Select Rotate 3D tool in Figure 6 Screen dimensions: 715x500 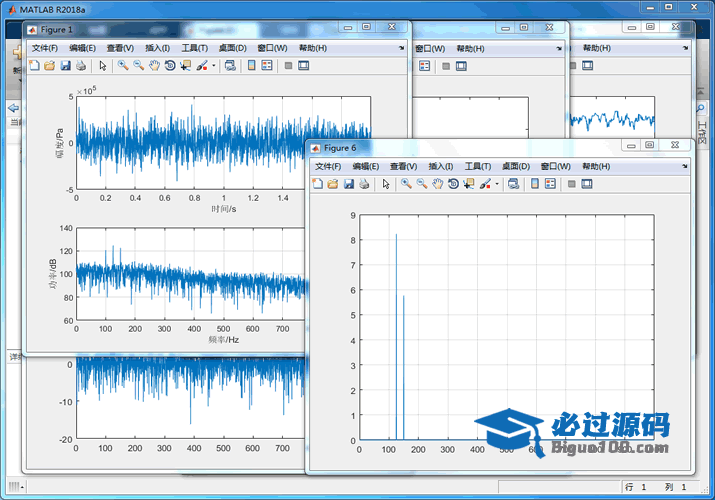point(453,184)
